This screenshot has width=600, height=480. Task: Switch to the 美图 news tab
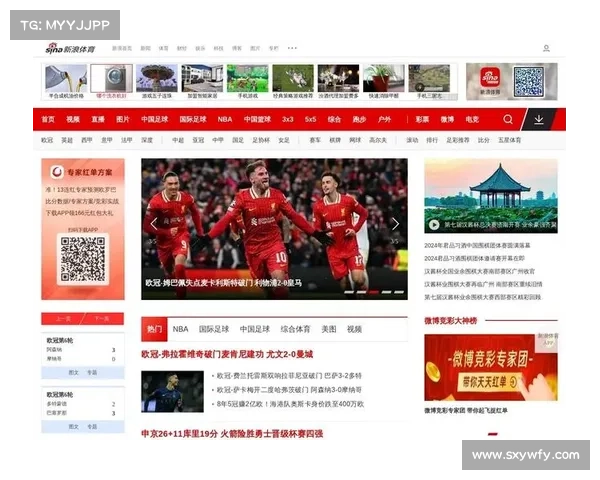(329, 329)
